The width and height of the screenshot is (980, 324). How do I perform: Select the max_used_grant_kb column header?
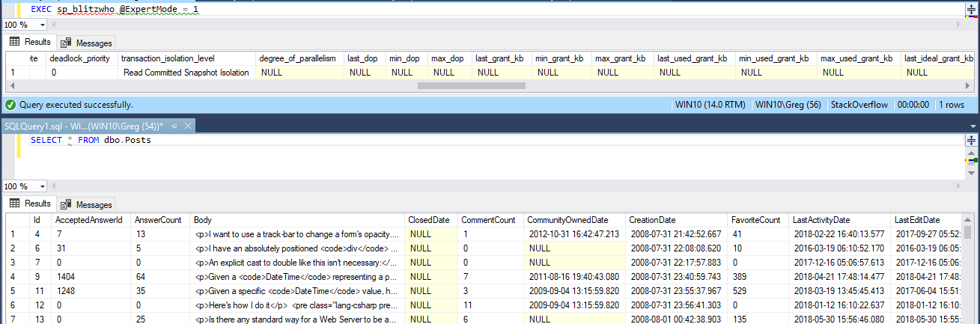(x=859, y=58)
